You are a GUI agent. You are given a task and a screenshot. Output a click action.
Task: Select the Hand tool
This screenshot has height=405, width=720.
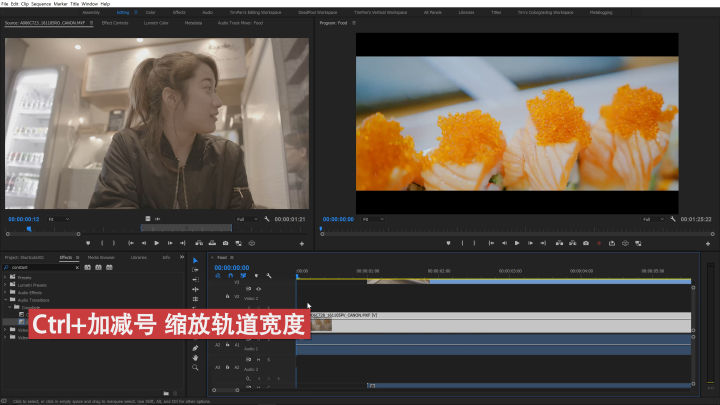195,358
